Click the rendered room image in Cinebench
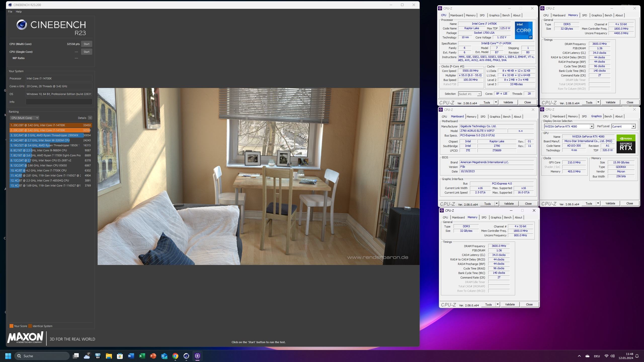 [x=258, y=176]
